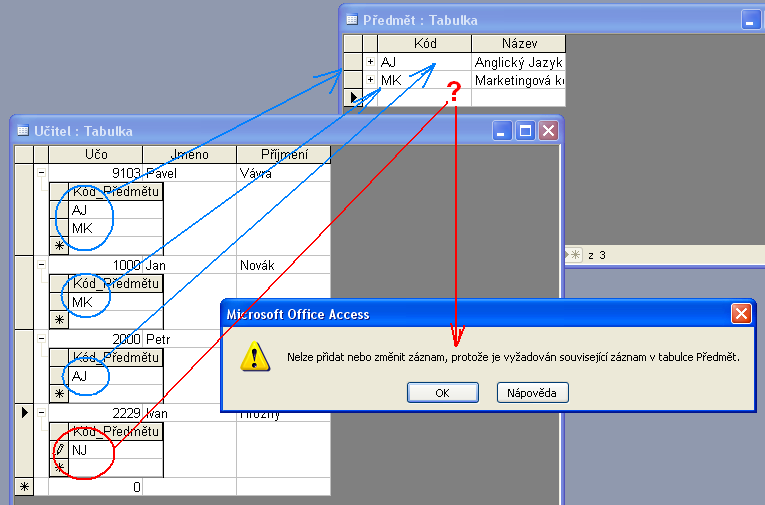The width and height of the screenshot is (765, 505).
Task: Collapse subdatasheet of teacher 2229 Ivan
Action: (x=41, y=412)
